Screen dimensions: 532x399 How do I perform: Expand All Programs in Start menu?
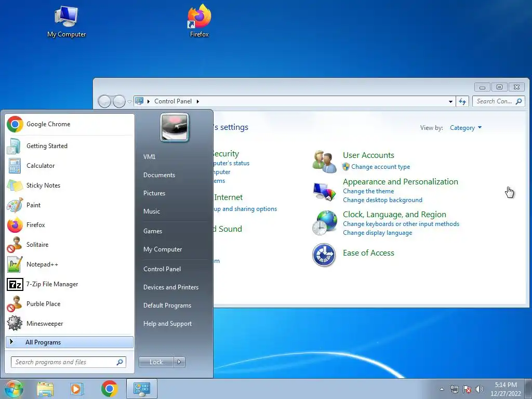point(70,342)
